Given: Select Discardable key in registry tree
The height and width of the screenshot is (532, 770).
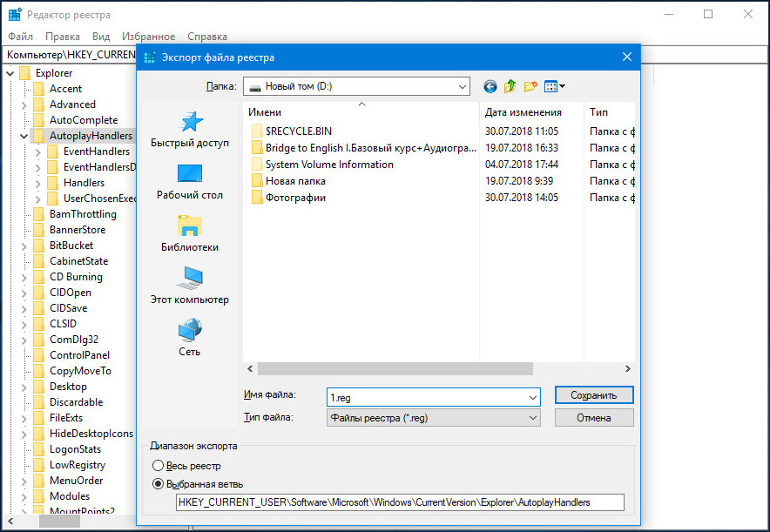Looking at the screenshot, I should (76, 402).
